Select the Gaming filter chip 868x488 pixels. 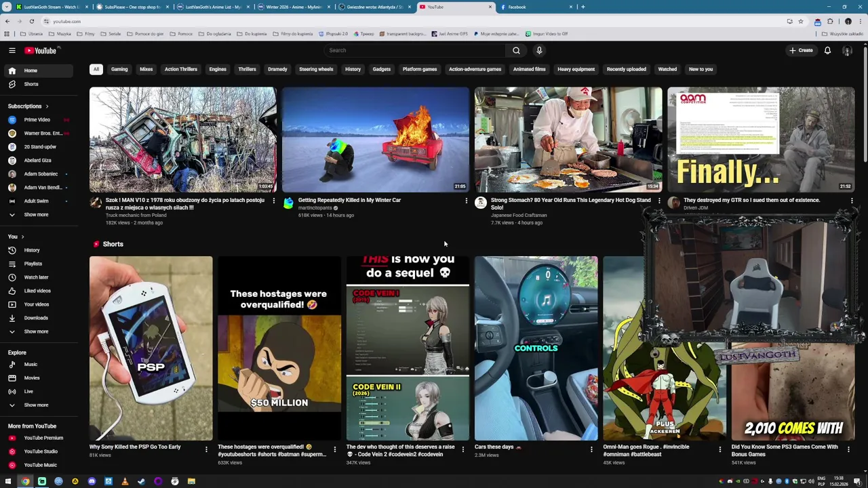(x=119, y=69)
